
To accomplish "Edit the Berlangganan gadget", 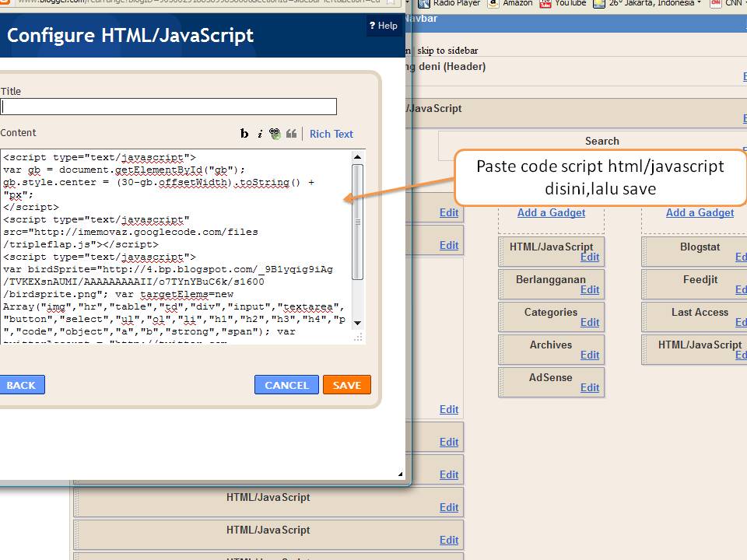I will (x=590, y=289).
